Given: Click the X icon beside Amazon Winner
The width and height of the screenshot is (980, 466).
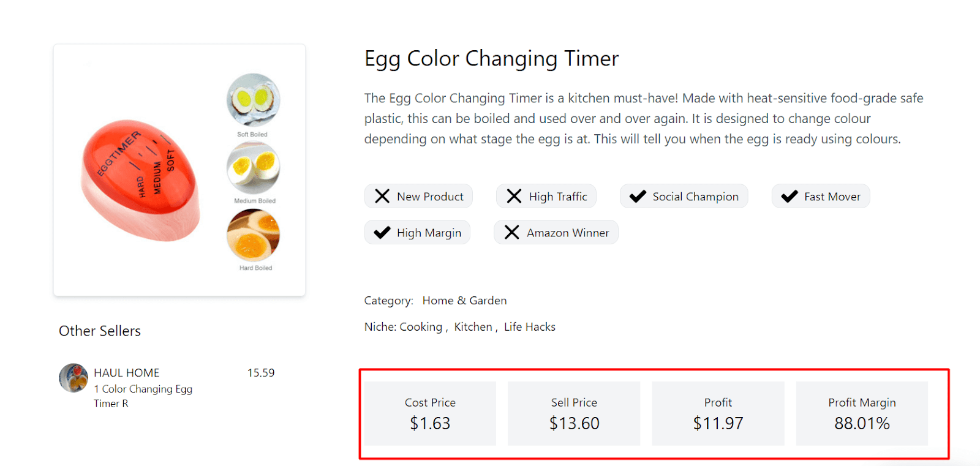Looking at the screenshot, I should (511, 233).
